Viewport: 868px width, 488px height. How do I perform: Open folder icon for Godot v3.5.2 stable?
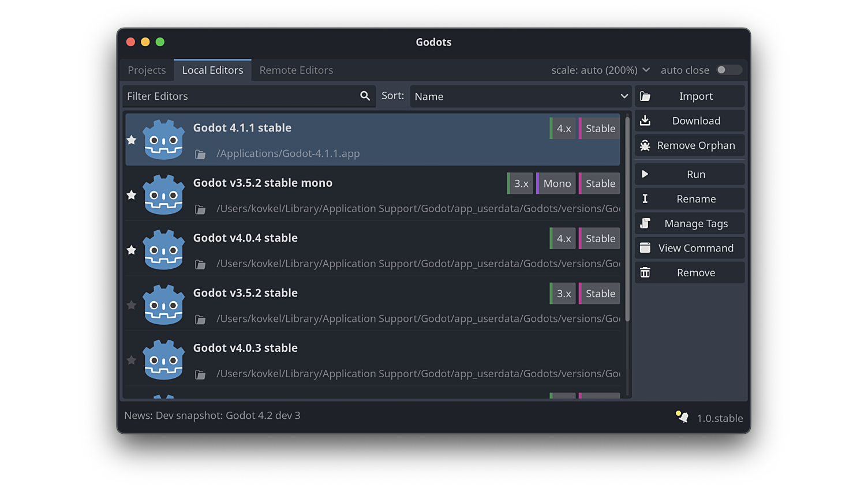point(200,319)
